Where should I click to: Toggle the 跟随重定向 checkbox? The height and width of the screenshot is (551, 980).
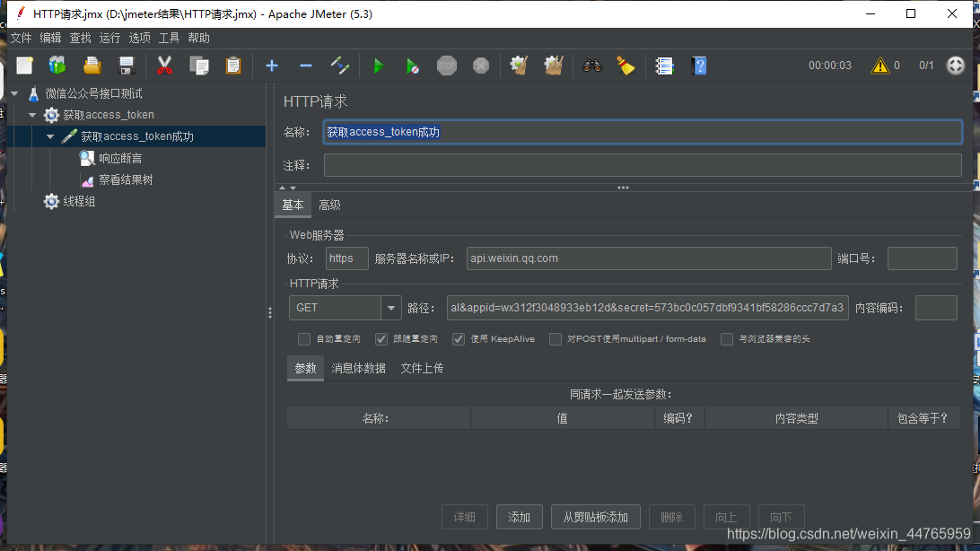(381, 339)
